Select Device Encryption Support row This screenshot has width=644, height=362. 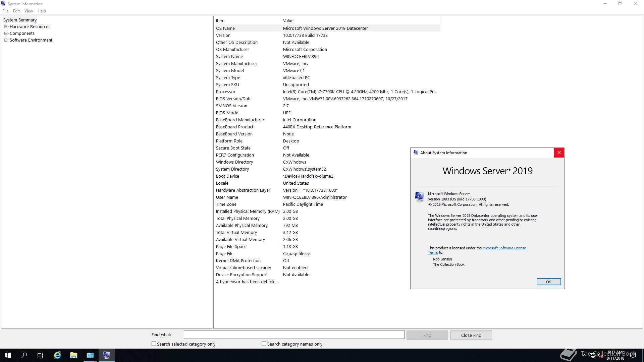click(327, 275)
